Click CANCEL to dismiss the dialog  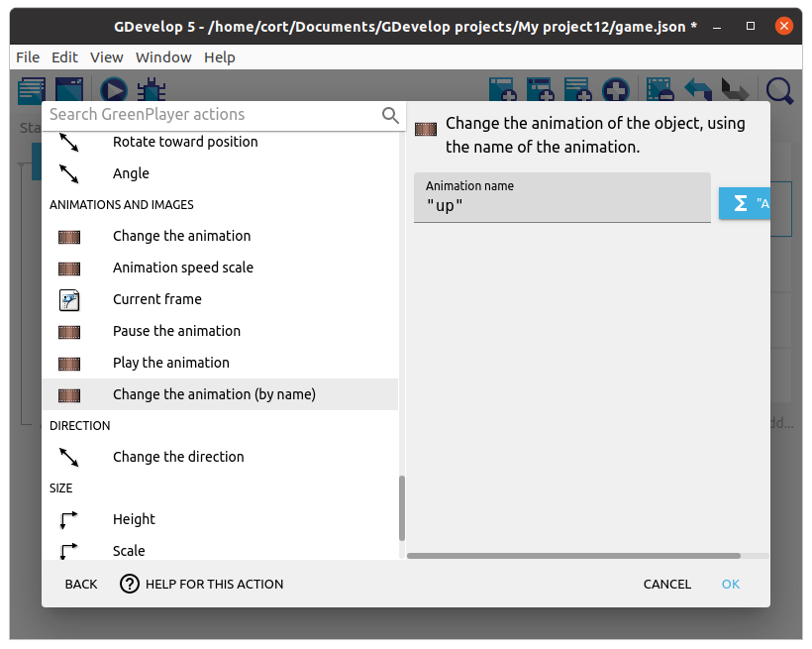pyautogui.click(x=667, y=585)
